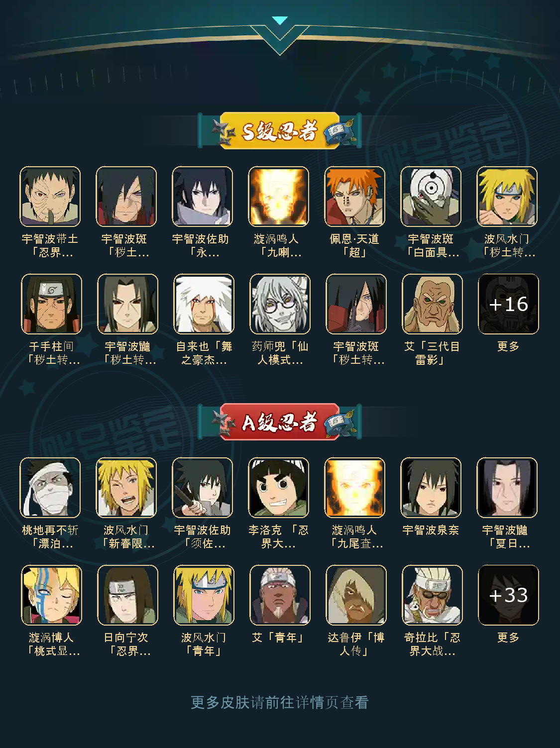This screenshot has width=560, height=748.
Task: Open the 奇拉比 ninja portrait
Action: pyautogui.click(x=432, y=595)
